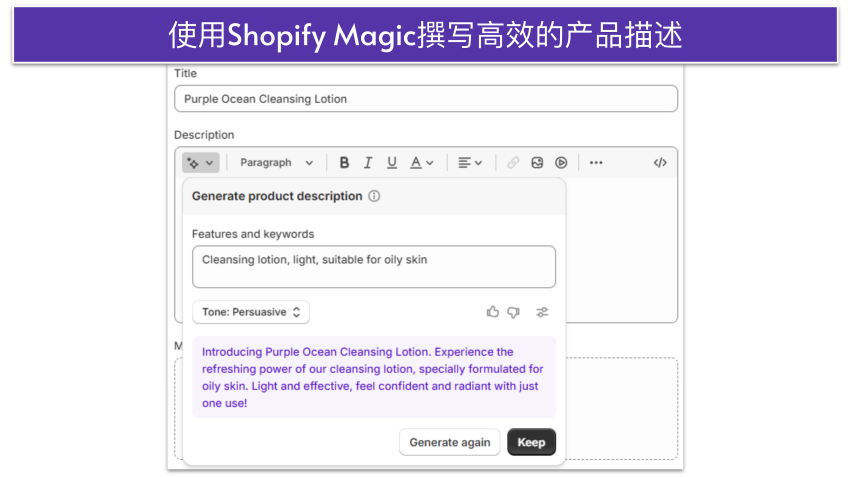Image resolution: width=850 pixels, height=477 pixels.
Task: Expand the Paragraph style dropdown
Action: pyautogui.click(x=276, y=163)
